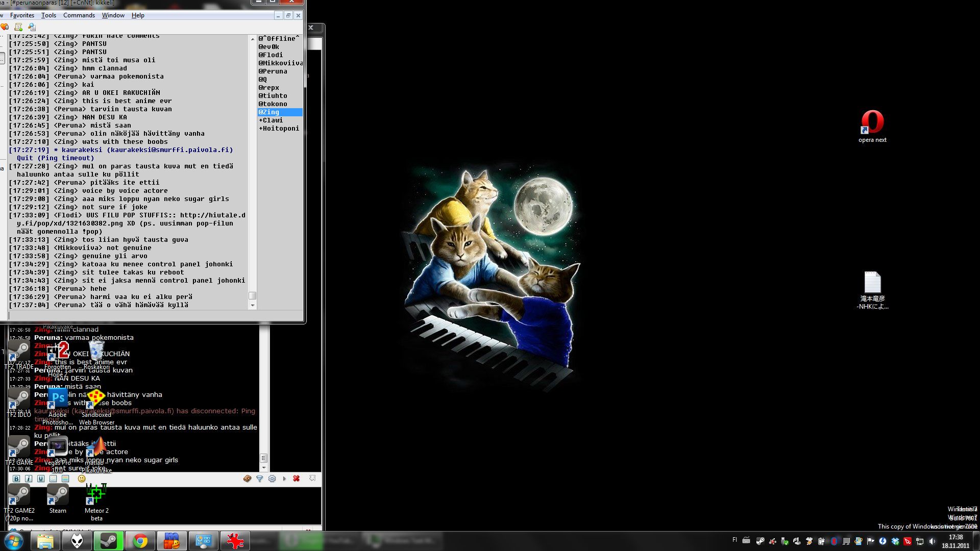Select user +Hoitoponi in nick list

point(279,129)
